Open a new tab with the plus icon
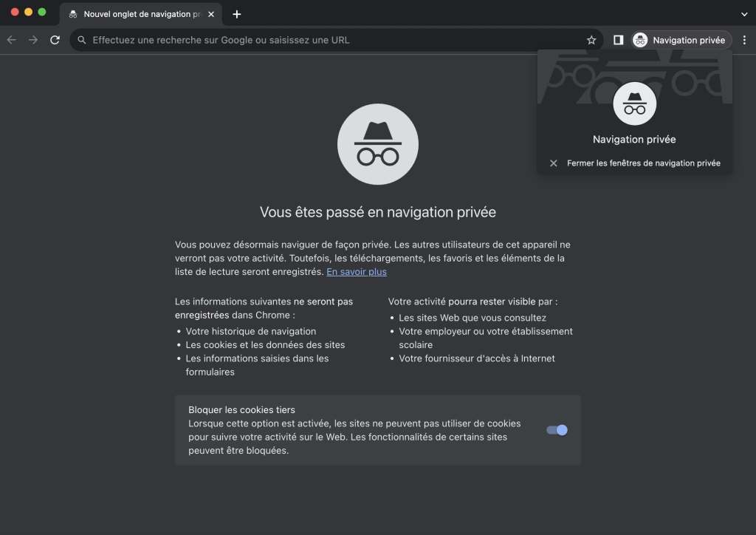 click(x=237, y=14)
